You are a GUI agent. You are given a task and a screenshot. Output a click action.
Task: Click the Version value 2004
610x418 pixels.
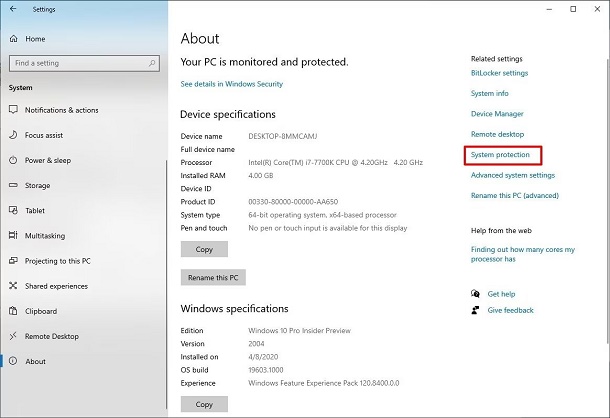point(256,344)
